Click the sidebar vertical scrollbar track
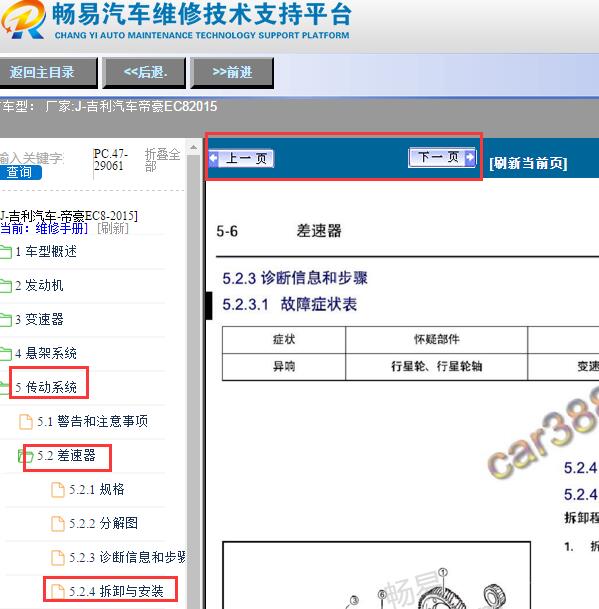The image size is (599, 609). (x=193, y=381)
